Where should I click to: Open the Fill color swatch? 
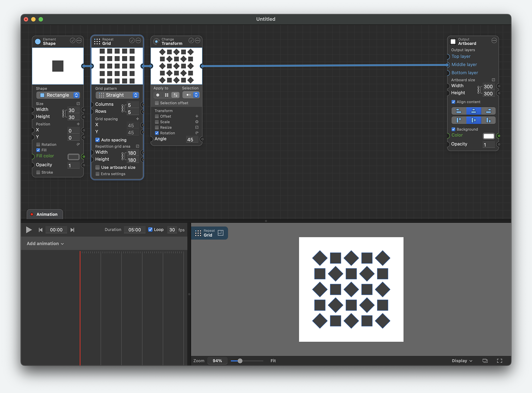click(73, 157)
